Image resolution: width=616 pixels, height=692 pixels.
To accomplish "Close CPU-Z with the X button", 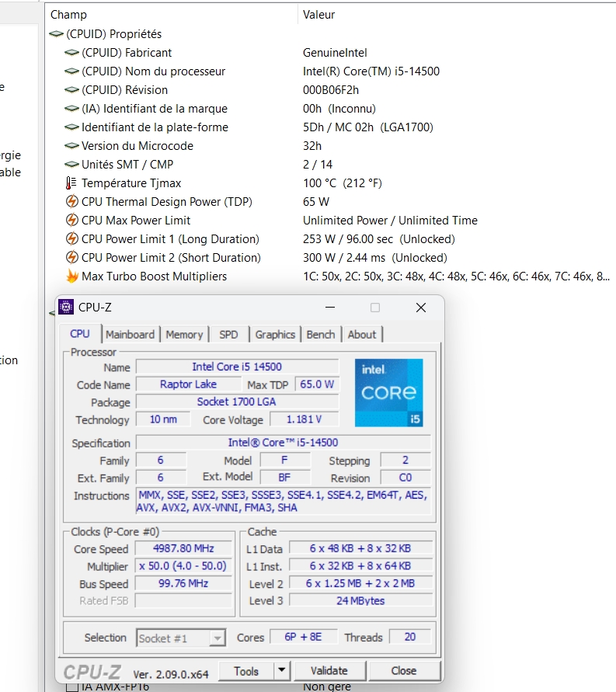I will coord(421,307).
